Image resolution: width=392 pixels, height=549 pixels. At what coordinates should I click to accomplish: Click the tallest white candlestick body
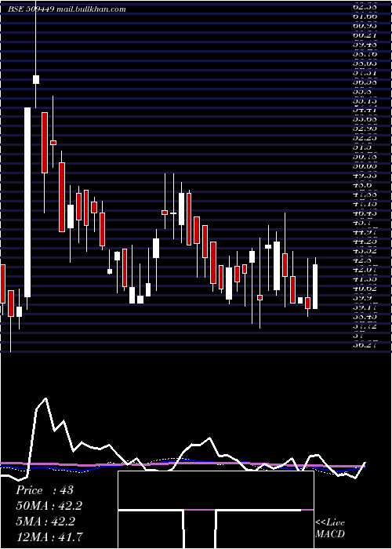coord(27,202)
